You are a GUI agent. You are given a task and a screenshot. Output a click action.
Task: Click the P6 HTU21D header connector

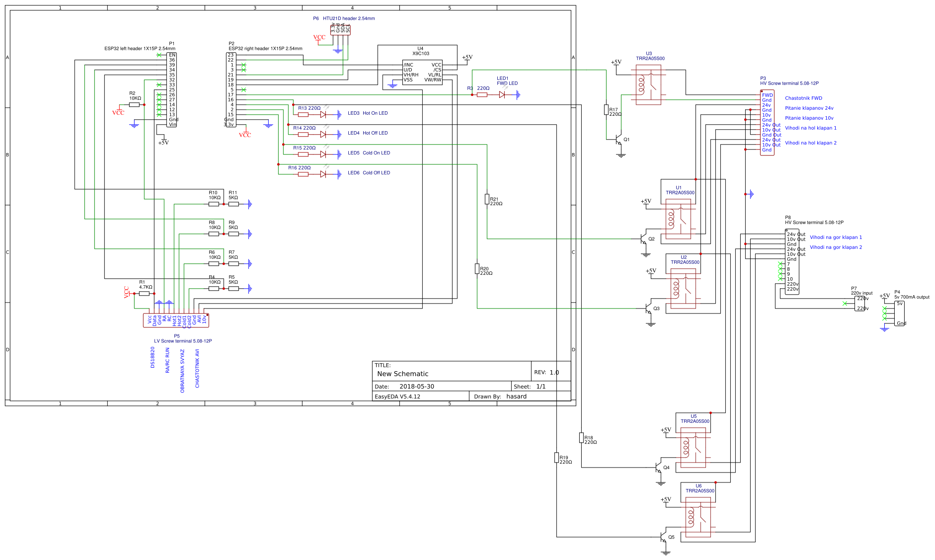(340, 29)
